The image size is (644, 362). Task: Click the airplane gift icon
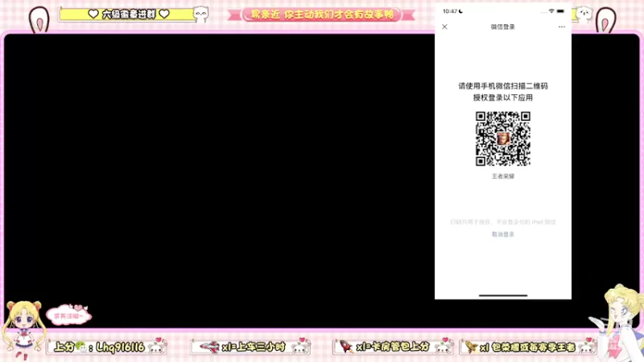[x=210, y=348]
